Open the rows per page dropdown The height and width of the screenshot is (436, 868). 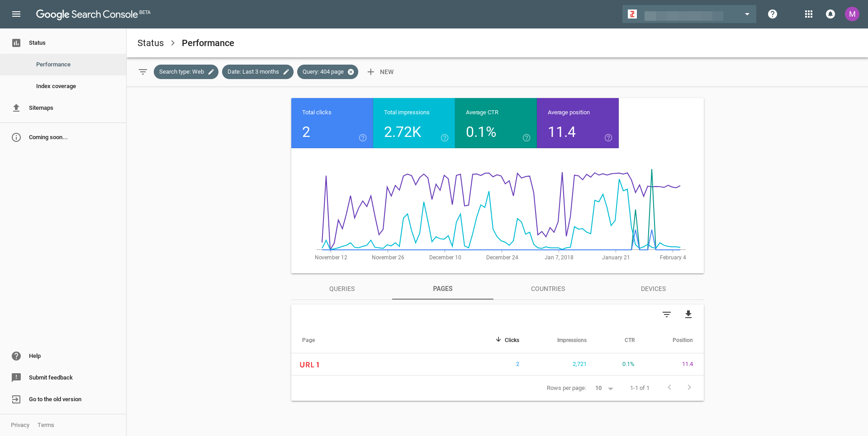(x=604, y=388)
